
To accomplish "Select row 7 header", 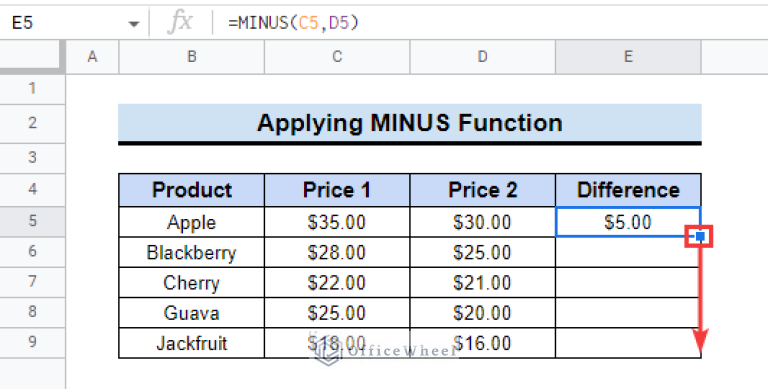I will 32,282.
